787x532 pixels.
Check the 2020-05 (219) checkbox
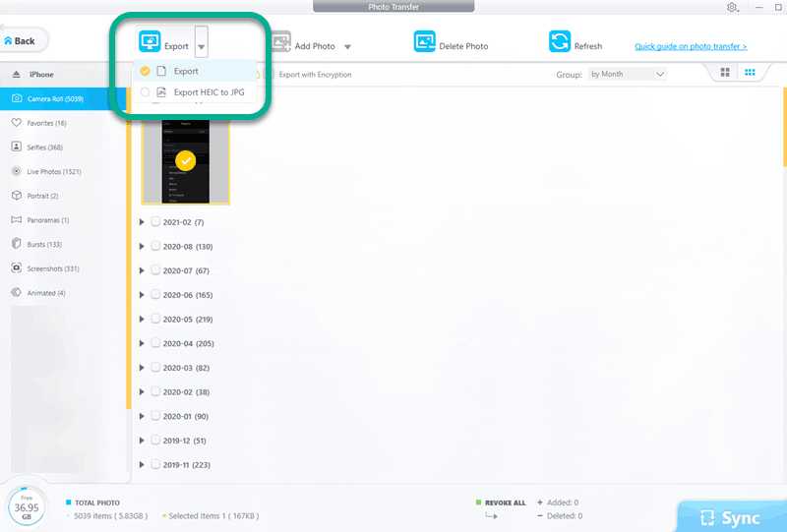[155, 319]
